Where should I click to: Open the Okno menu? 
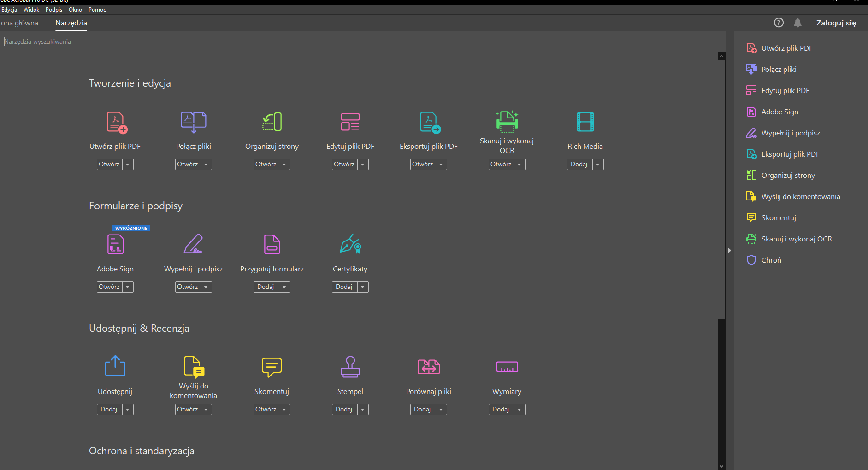[x=75, y=10]
